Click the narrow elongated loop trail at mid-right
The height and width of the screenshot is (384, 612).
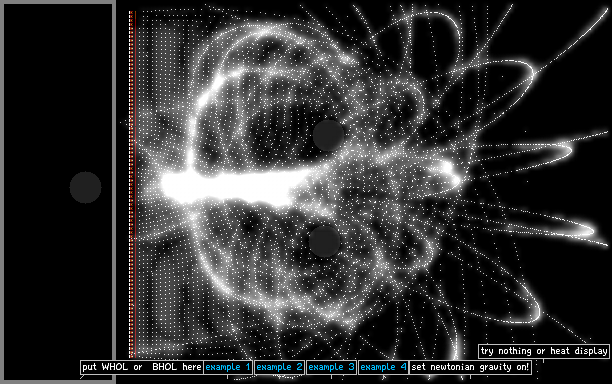[527, 154]
